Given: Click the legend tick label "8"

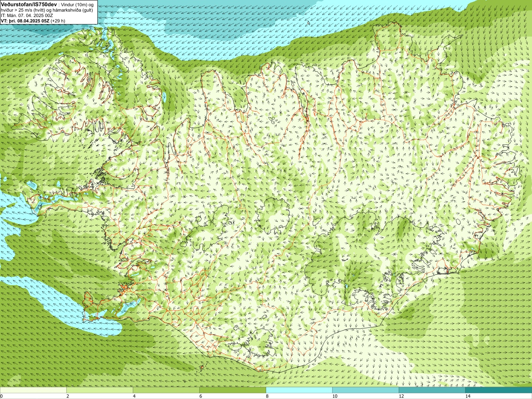Looking at the screenshot, I should (x=267, y=396).
